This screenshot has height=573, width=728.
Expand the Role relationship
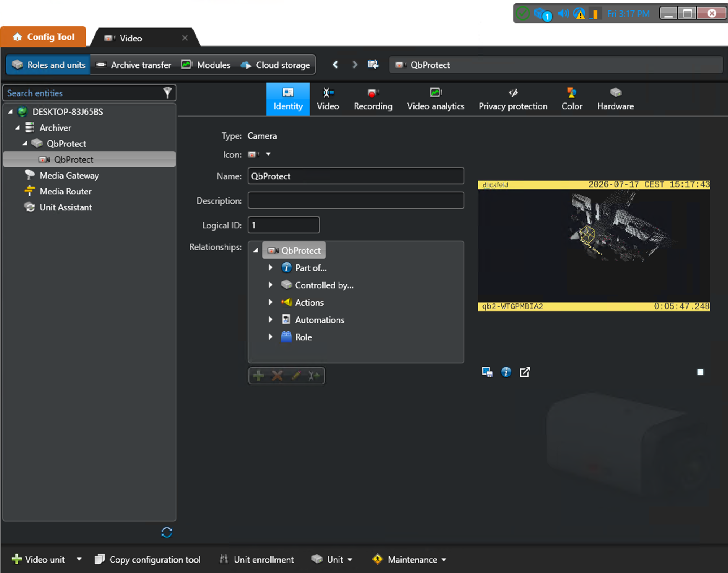click(270, 337)
